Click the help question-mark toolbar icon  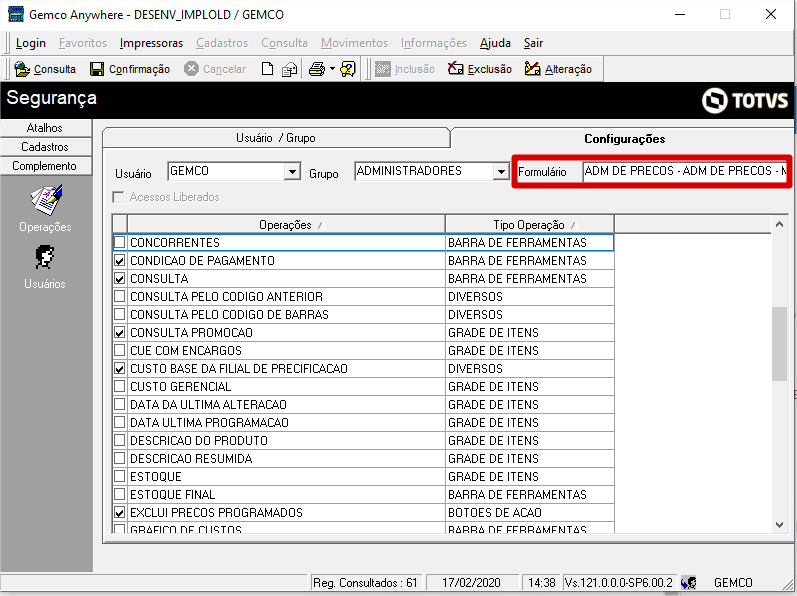[x=348, y=69]
